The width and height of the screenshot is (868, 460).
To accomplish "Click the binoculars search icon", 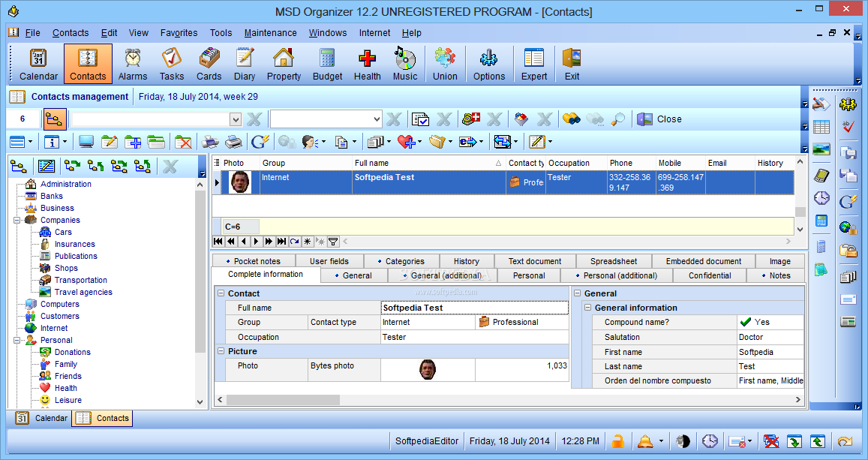I will pyautogui.click(x=571, y=119).
